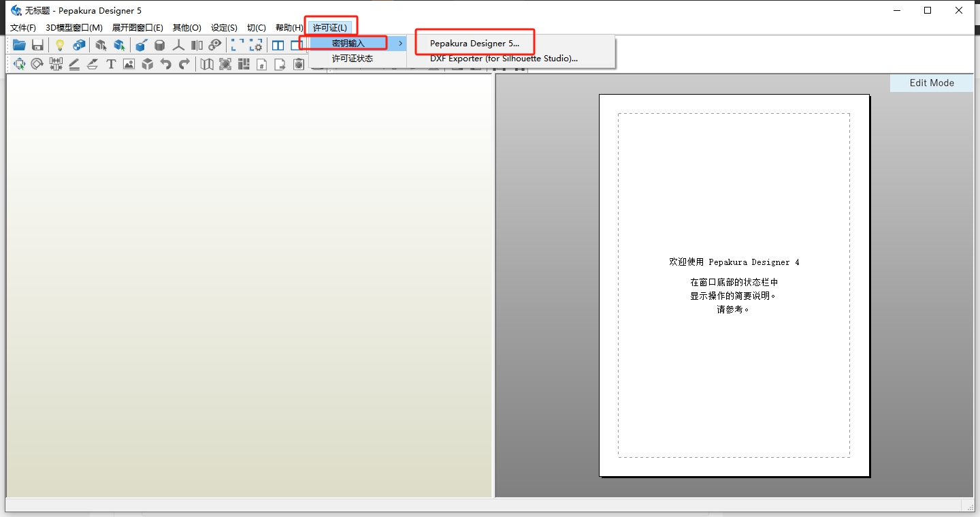Click the text 请参考。
Screen dimensions: 980x517
pos(734,309)
